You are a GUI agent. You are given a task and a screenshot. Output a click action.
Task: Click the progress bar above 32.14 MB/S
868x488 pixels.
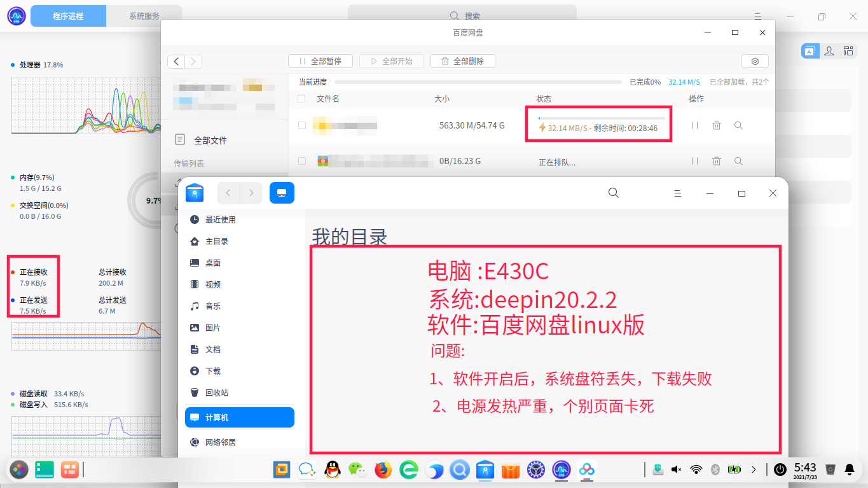coord(602,118)
